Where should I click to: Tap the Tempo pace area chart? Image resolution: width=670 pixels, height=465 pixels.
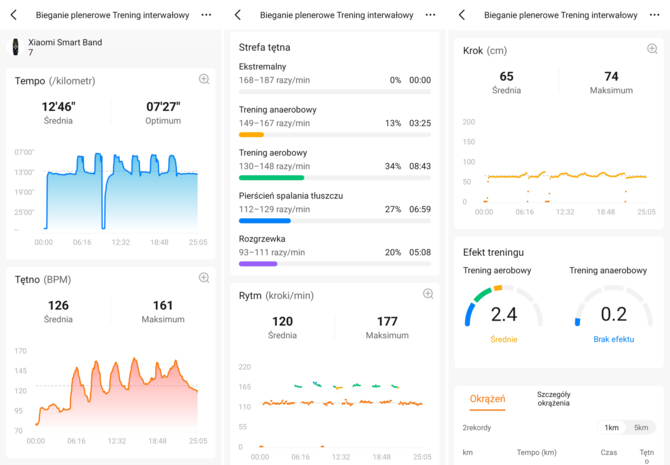click(x=122, y=191)
